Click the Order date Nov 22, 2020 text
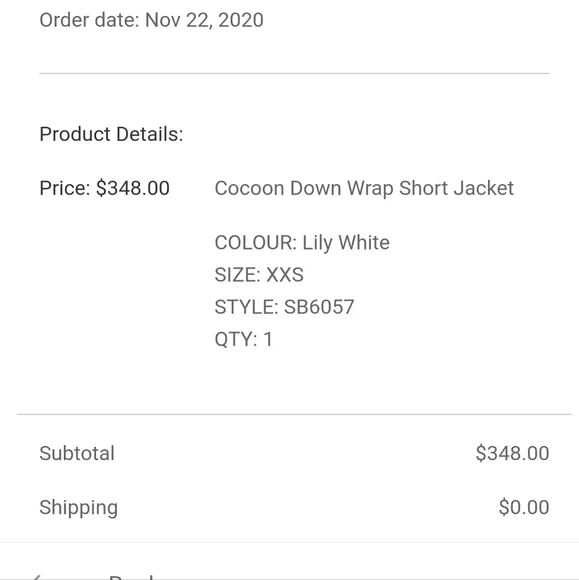Image resolution: width=579 pixels, height=580 pixels. [151, 20]
